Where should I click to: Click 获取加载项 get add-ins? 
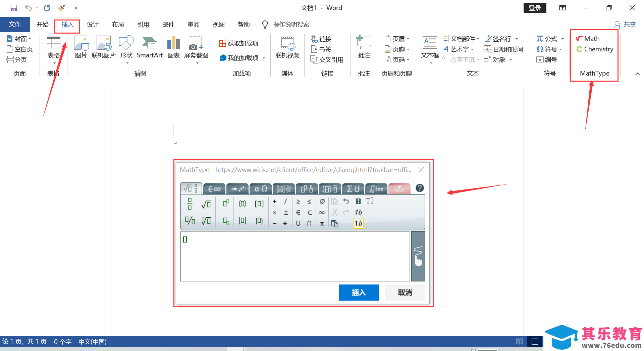239,43
